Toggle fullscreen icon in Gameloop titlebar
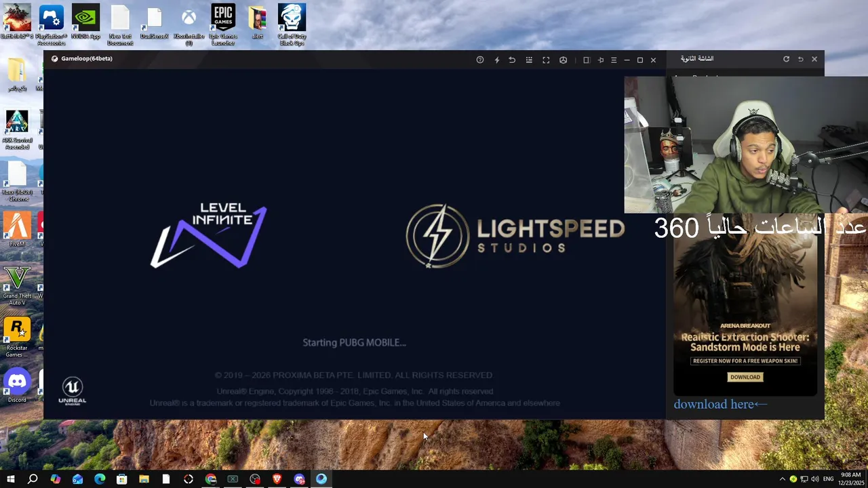The height and width of the screenshot is (488, 868). click(546, 60)
